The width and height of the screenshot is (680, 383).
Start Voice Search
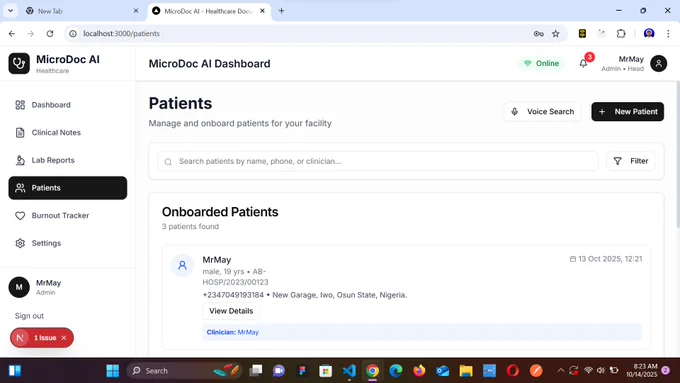tap(542, 112)
